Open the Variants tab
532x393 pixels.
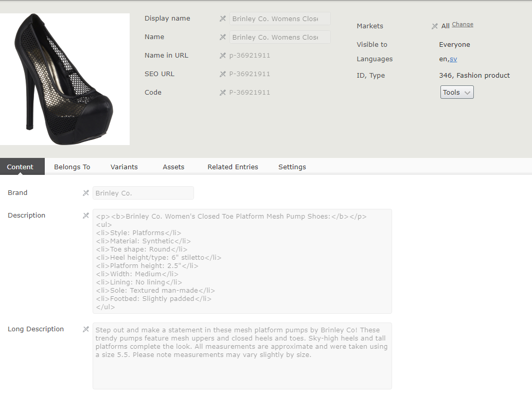[124, 167]
